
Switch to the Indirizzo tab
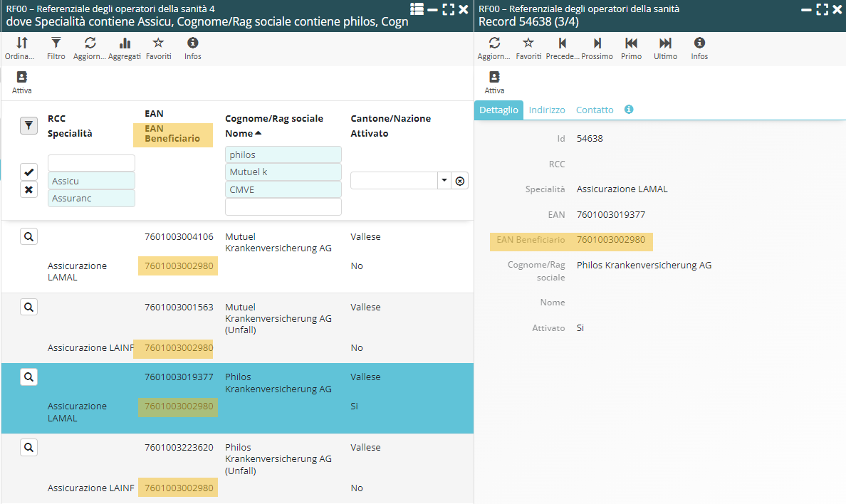(x=547, y=110)
